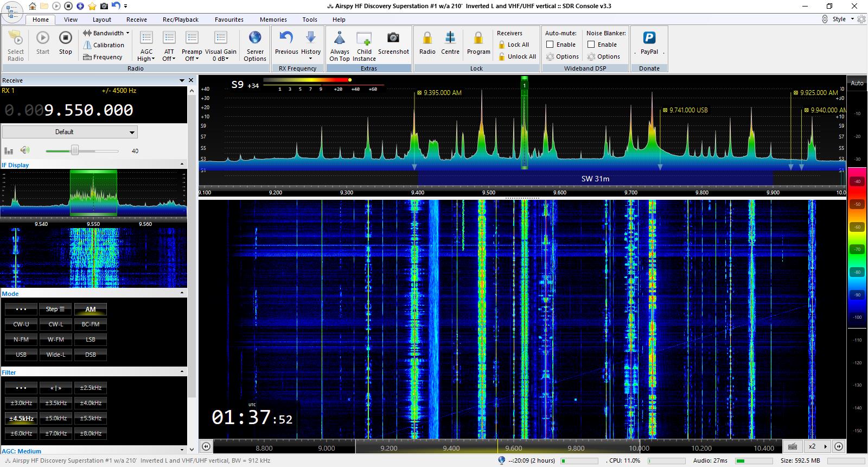Viewport: 868px width, 467px height.
Task: Click the Centre lock icon
Action: point(450,38)
